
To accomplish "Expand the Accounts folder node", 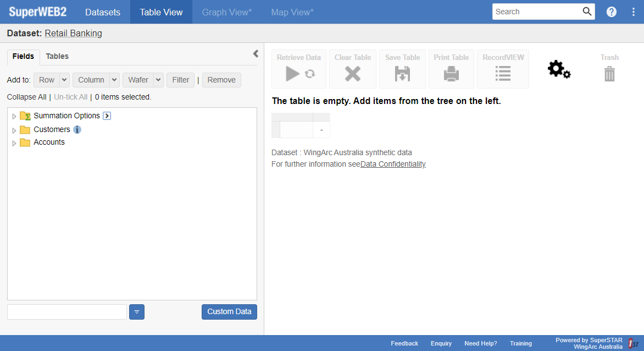I will pyautogui.click(x=14, y=143).
